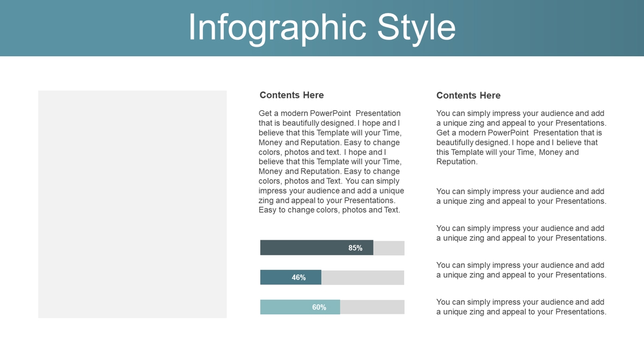Click the Infographic Style title text
Screen dimensions: 644x362
[x=322, y=27]
